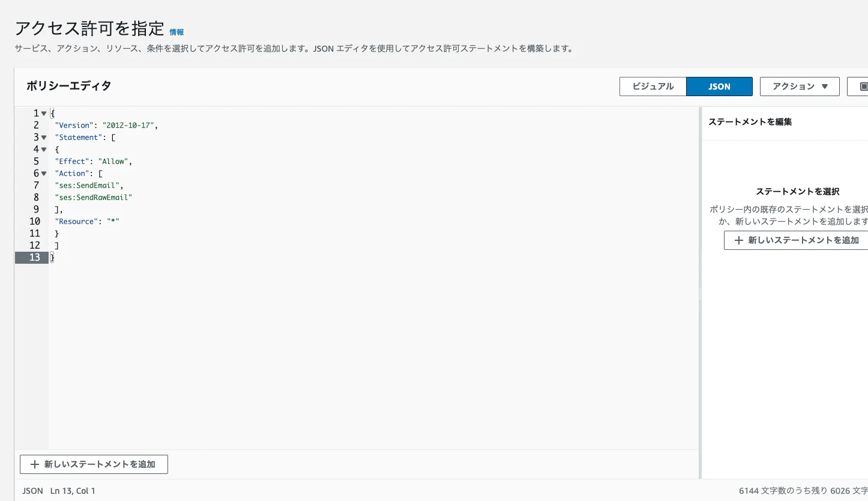Screen dimensions: 868x501
Task: Click the "ses:SendRawEmail" string
Action: (x=93, y=198)
